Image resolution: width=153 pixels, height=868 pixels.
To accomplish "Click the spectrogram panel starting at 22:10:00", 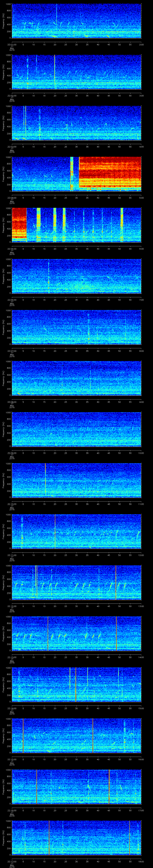I will click(76, 480).
